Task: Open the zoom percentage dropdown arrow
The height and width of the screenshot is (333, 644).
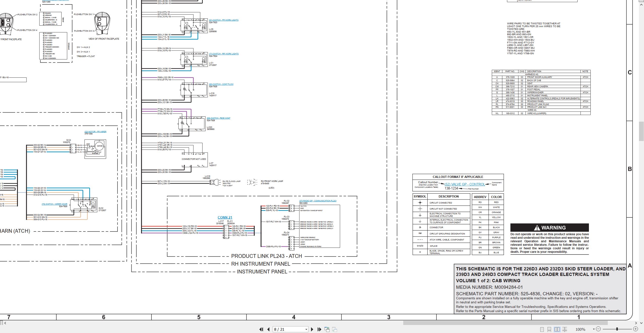Action: [594, 329]
